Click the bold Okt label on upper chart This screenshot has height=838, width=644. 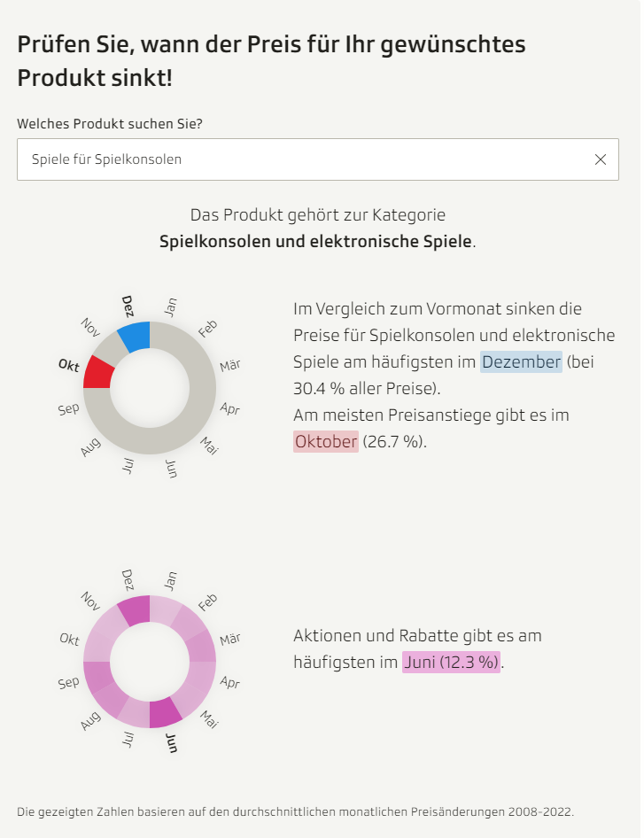68,366
